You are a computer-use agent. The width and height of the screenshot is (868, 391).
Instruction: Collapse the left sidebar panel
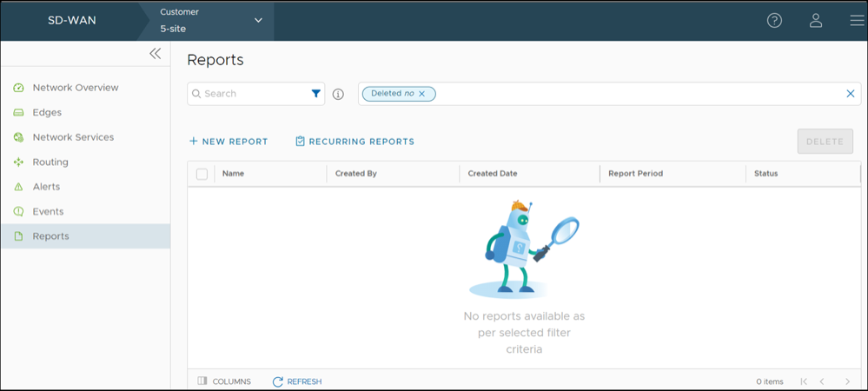(155, 54)
